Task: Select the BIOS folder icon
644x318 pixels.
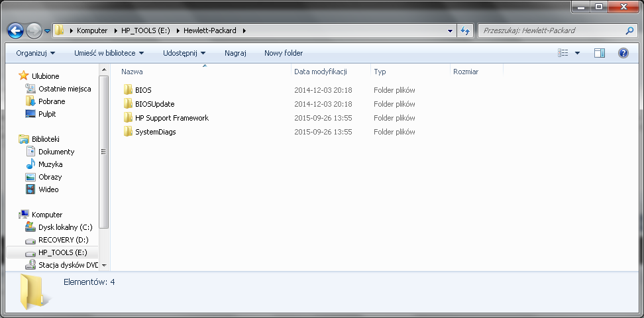Action: 128,90
